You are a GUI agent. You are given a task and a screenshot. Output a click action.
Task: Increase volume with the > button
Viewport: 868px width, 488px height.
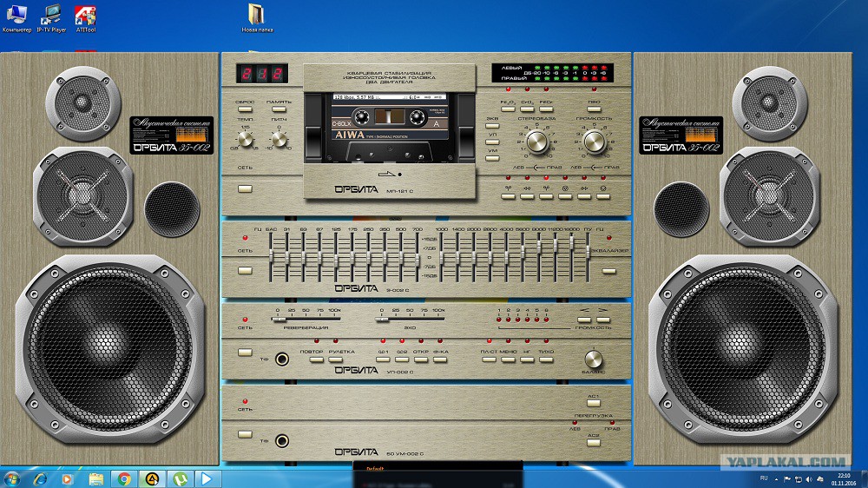tap(603, 320)
